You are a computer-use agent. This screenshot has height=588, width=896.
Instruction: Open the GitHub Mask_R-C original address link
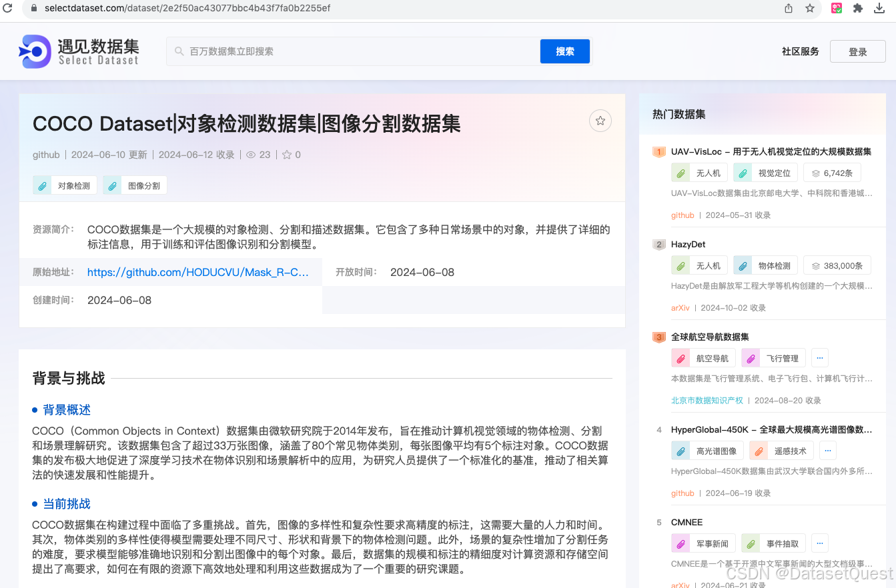tap(198, 272)
